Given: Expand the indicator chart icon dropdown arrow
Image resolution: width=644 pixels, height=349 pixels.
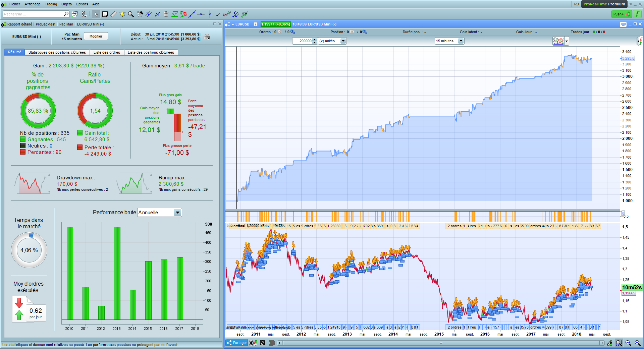Looking at the screenshot, I should click(567, 41).
